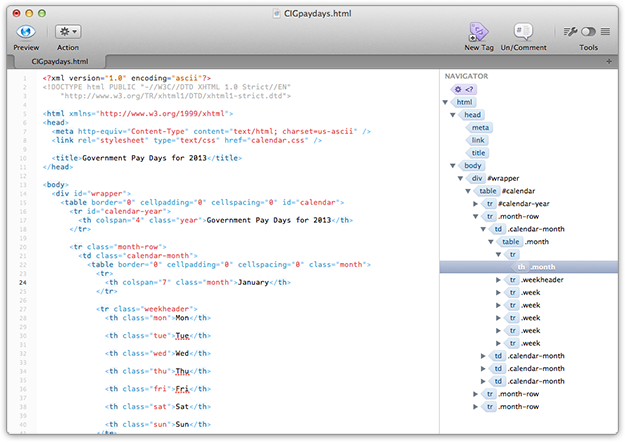Collapse the div #wrapper node

click(460, 179)
